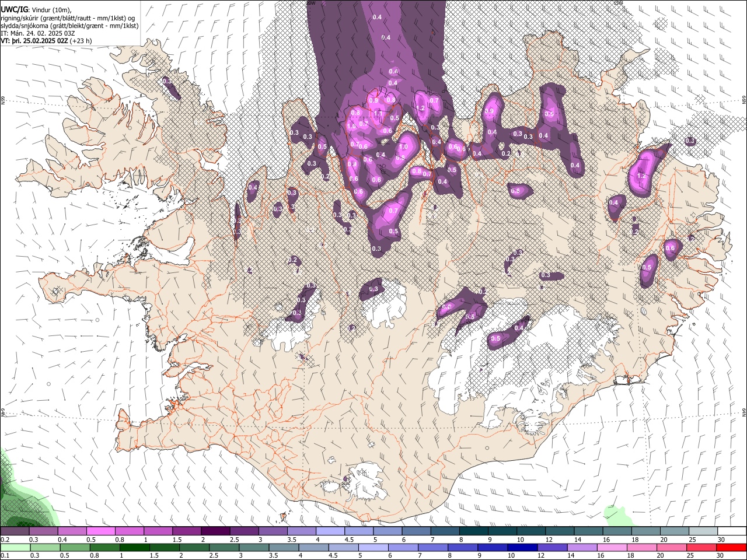
Task: Click the 'slydda/snjókoma (grátt/bleikt/grænt - mm/1klst)' line
Action: pyautogui.click(x=69, y=26)
